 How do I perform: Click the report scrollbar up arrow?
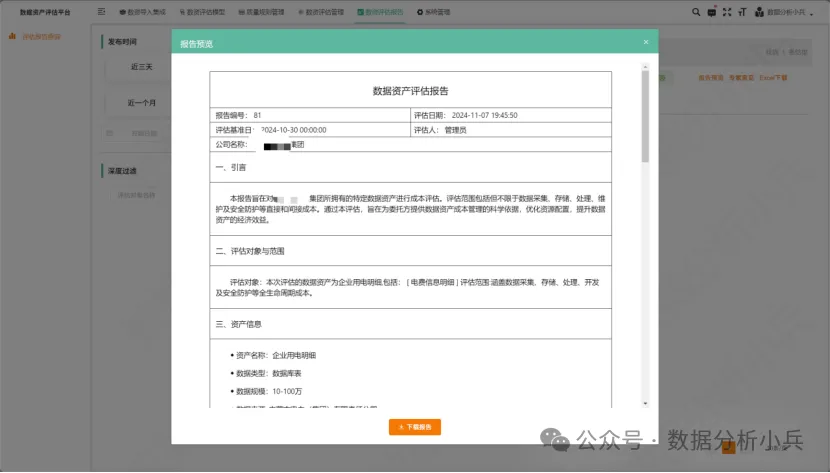point(645,67)
